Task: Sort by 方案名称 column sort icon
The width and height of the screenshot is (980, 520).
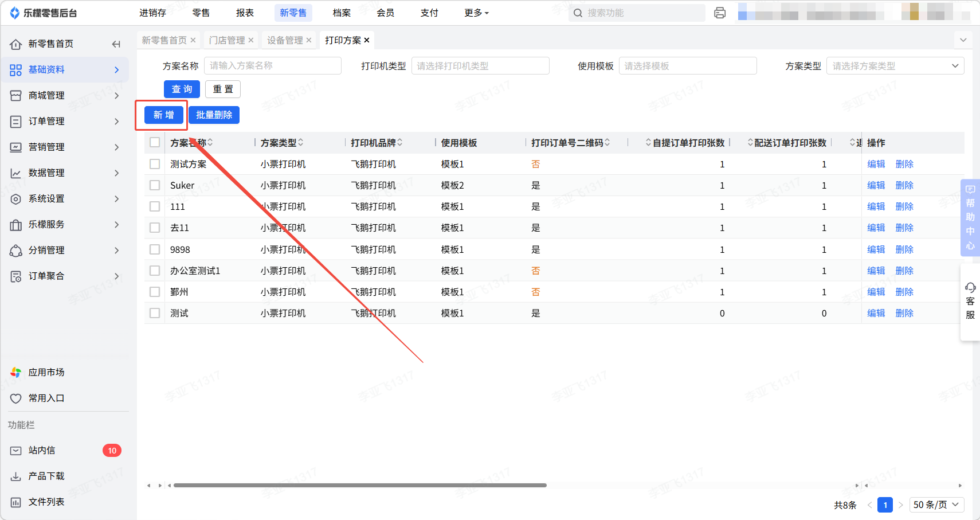Action: click(x=210, y=142)
